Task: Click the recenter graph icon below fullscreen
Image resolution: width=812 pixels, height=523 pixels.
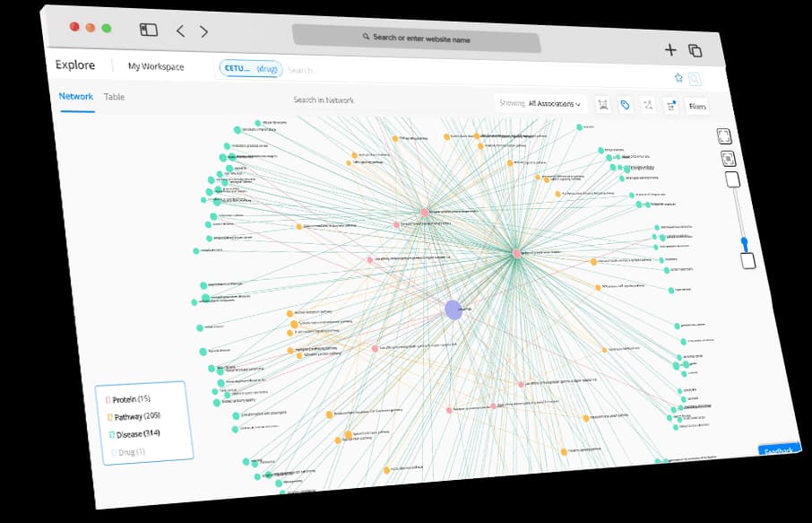Action: [728, 159]
